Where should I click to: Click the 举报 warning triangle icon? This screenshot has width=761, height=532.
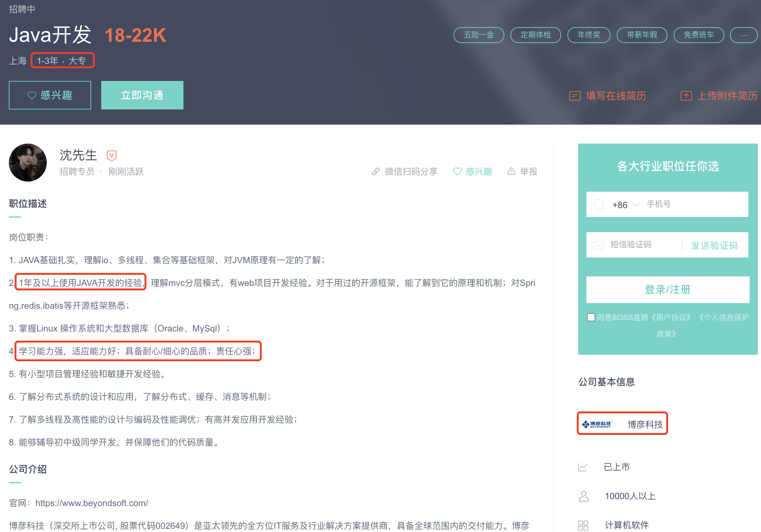[x=511, y=171]
